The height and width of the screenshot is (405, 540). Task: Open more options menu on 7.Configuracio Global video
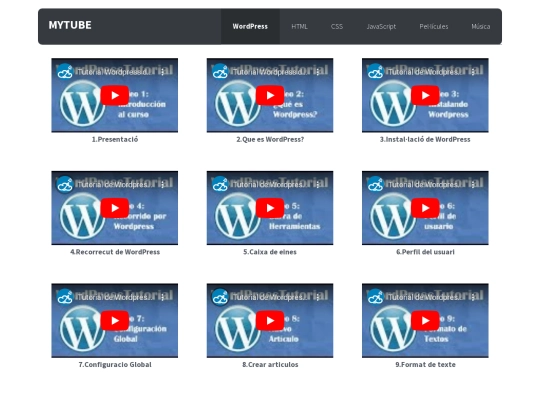click(163, 297)
